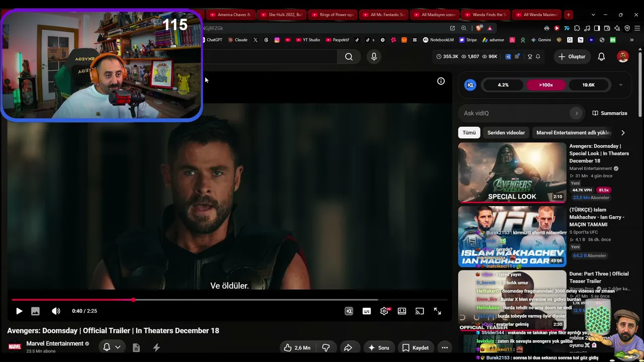Screen dimensions: 644x362
Task: Open the browser main hamburger menu
Action: [x=637, y=28]
